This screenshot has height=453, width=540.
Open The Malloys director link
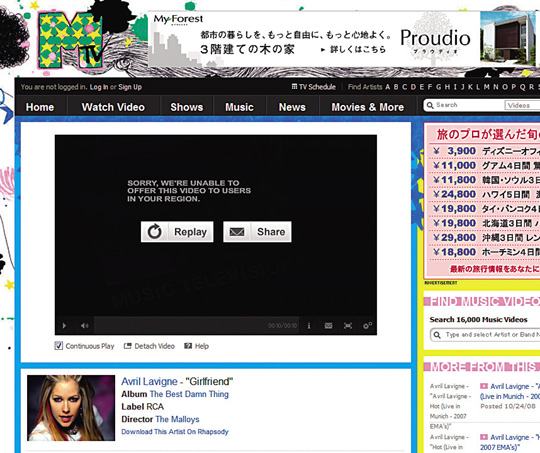[x=177, y=419]
